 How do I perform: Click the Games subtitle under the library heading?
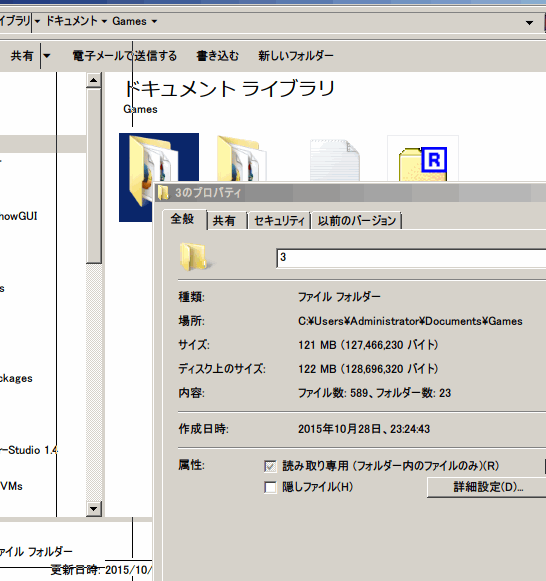click(x=140, y=109)
